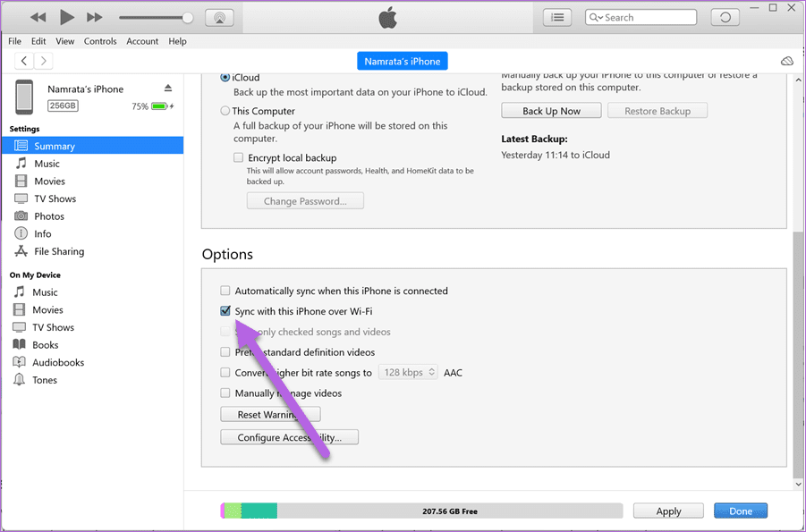Click the scrollbar up arrow
The image size is (806, 532).
pos(798,80)
